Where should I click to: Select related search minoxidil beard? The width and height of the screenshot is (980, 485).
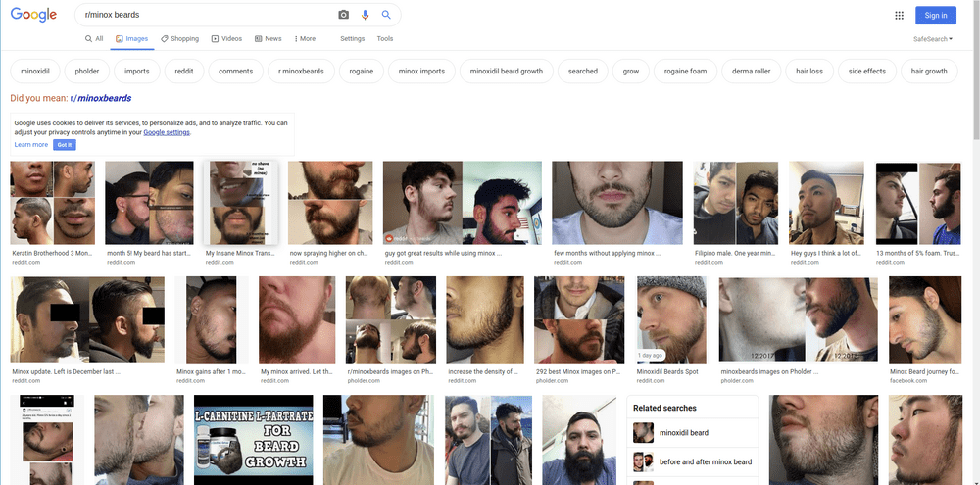(693, 432)
